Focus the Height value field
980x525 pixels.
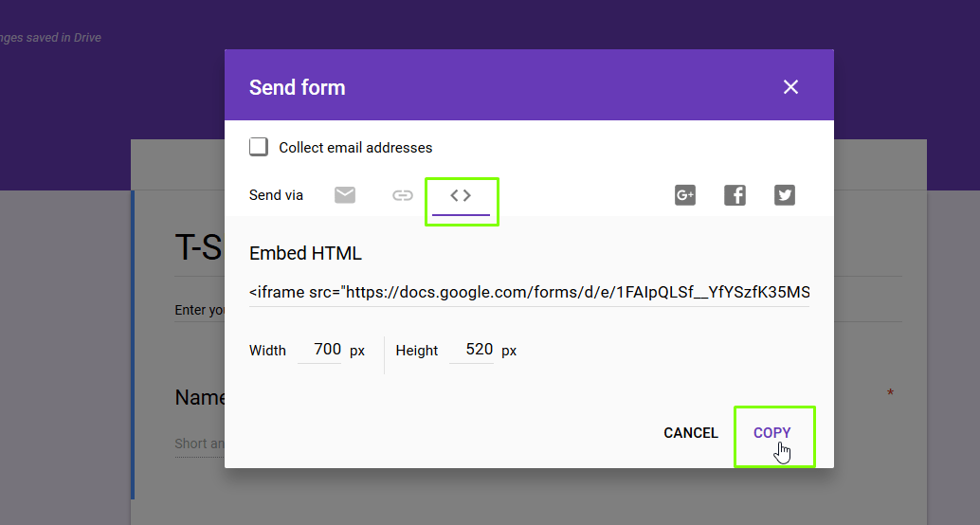(471, 350)
